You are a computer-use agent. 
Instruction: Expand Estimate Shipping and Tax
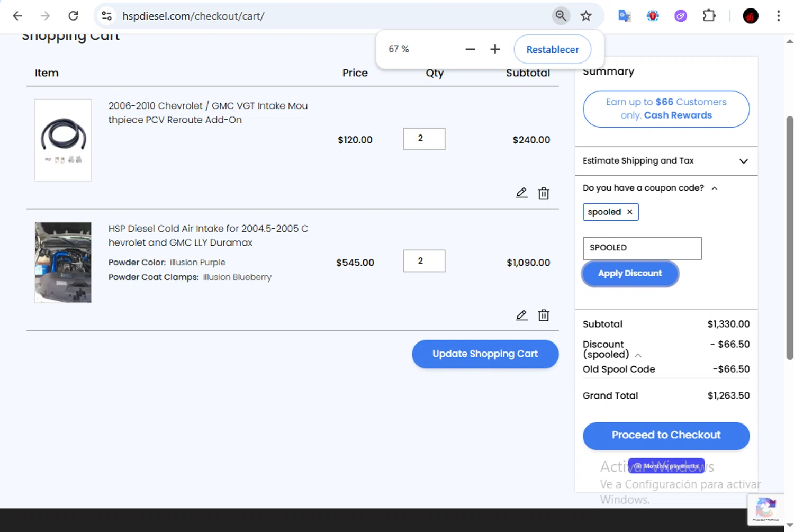coord(666,161)
